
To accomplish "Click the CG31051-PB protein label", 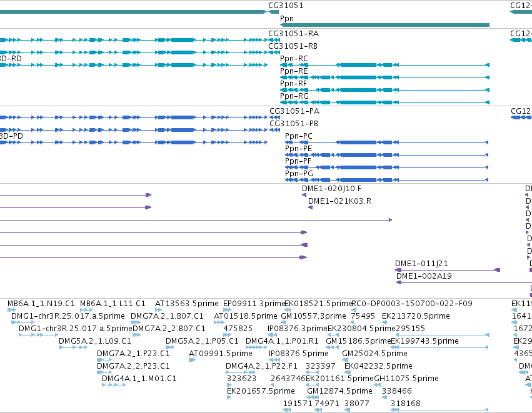I will pos(294,124).
